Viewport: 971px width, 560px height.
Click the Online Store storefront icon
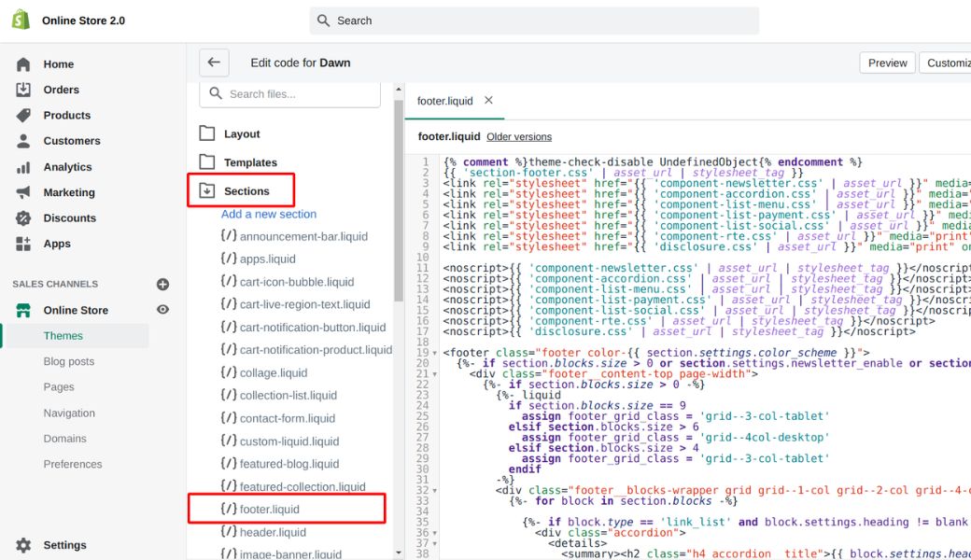click(23, 310)
